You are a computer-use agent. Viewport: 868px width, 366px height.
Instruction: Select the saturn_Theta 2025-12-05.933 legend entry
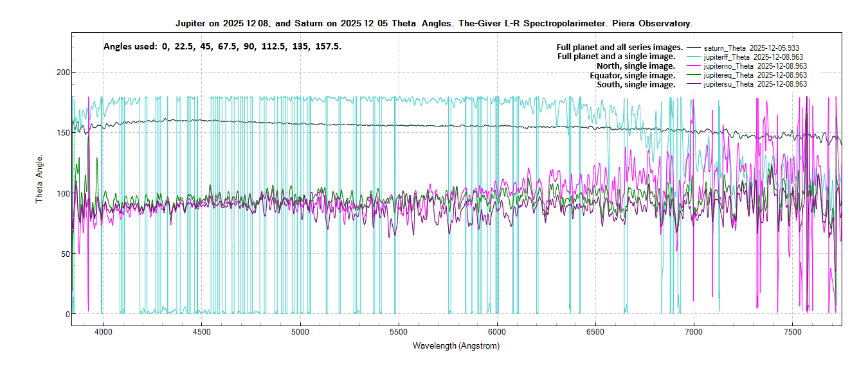[x=752, y=48]
